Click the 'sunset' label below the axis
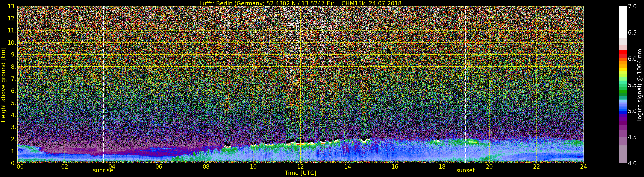The height and width of the screenshot is (177, 644). (x=465, y=171)
